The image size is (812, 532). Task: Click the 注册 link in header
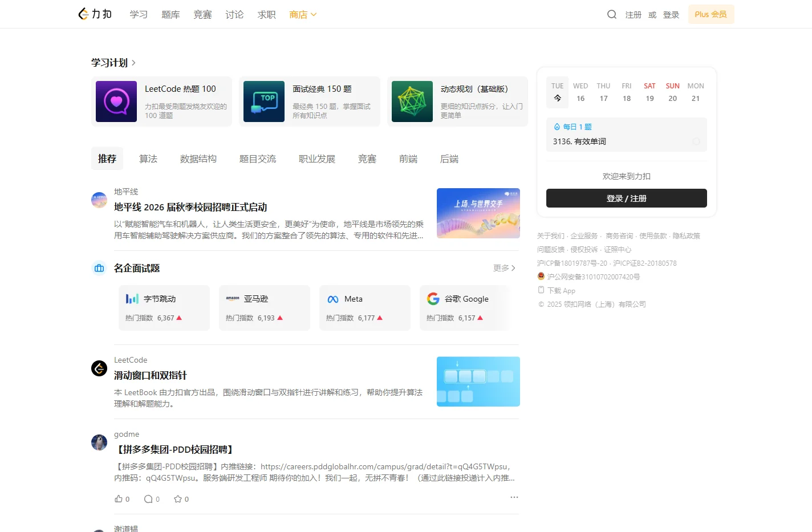click(x=633, y=15)
